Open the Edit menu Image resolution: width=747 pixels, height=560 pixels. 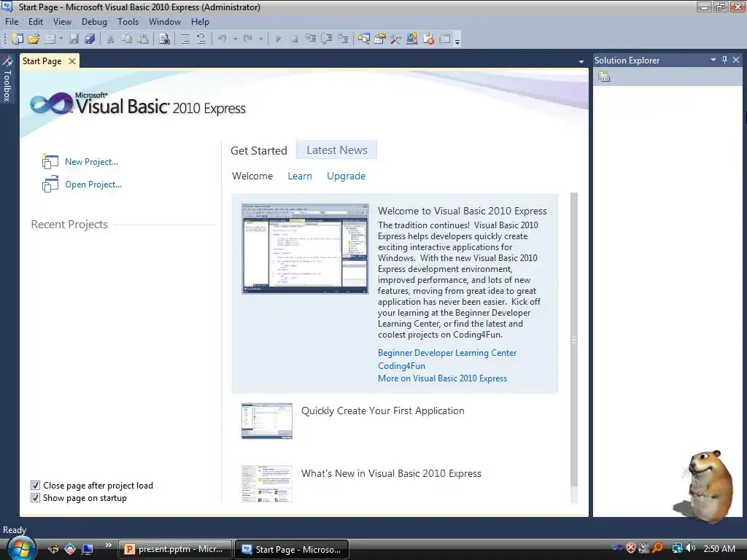coord(36,22)
